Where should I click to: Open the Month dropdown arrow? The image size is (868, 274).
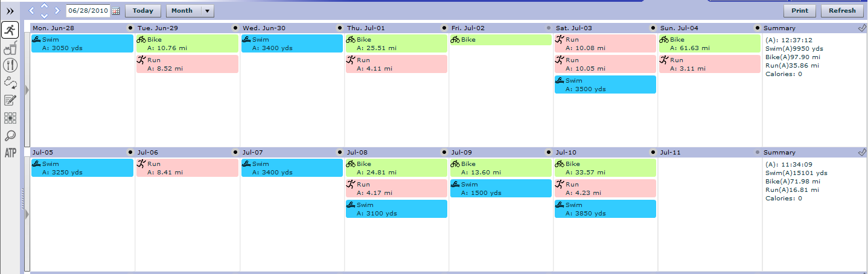207,10
